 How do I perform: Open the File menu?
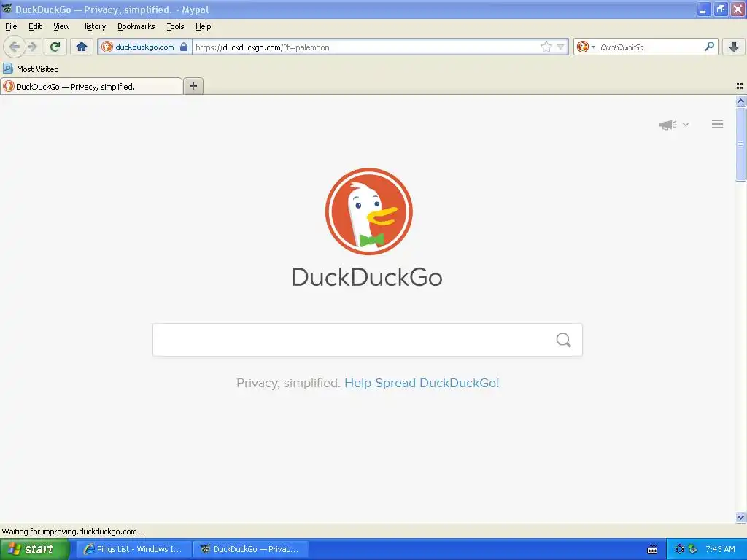point(11,26)
